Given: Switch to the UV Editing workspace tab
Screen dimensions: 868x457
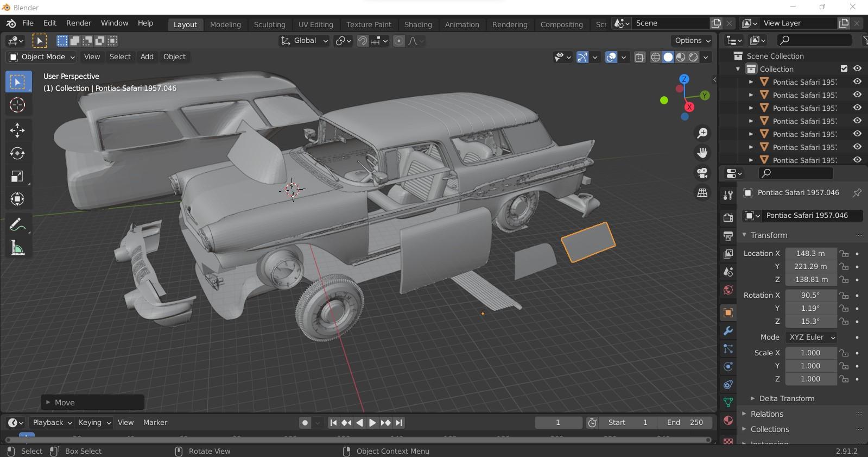Looking at the screenshot, I should 316,24.
